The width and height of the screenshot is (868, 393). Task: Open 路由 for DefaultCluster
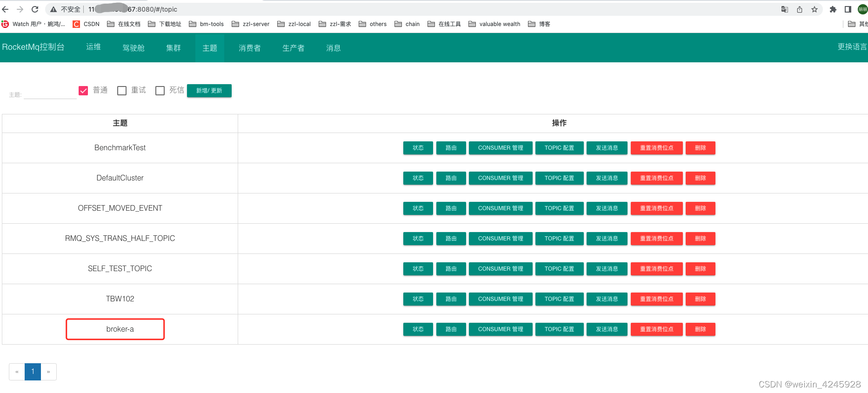coord(451,178)
